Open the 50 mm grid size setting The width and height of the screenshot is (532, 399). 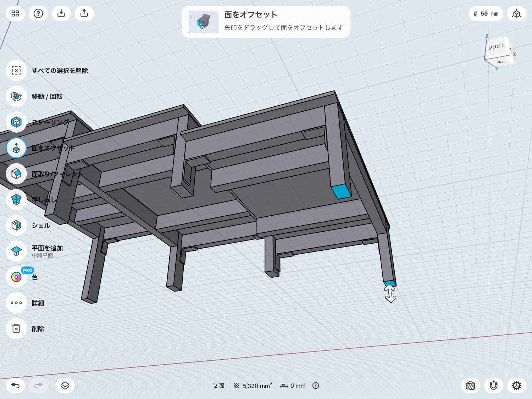pyautogui.click(x=486, y=14)
